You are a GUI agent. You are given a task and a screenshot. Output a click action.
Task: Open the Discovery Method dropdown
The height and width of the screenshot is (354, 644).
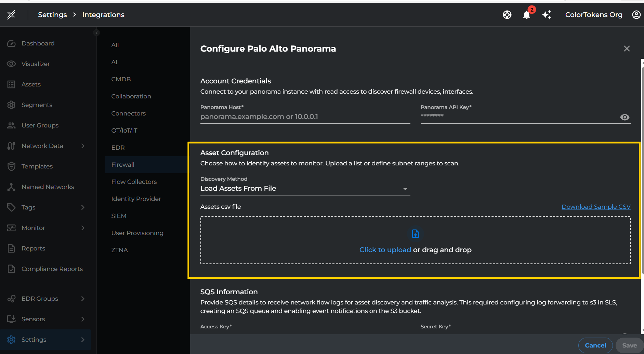click(405, 188)
